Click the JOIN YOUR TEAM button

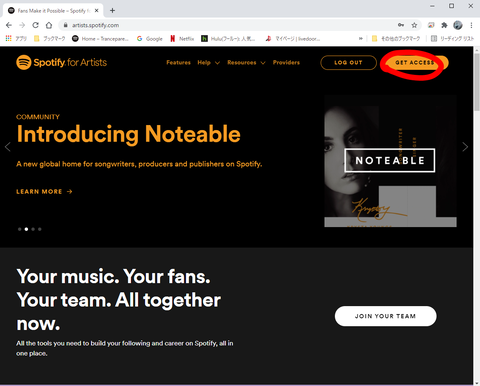click(385, 316)
